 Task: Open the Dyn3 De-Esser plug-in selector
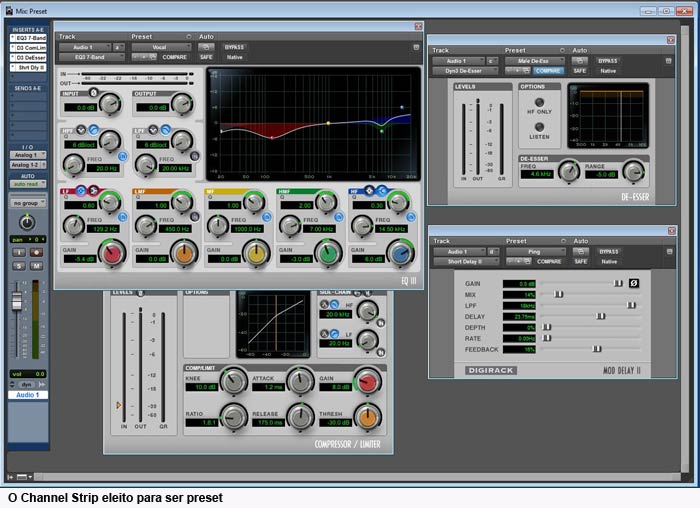coord(465,71)
